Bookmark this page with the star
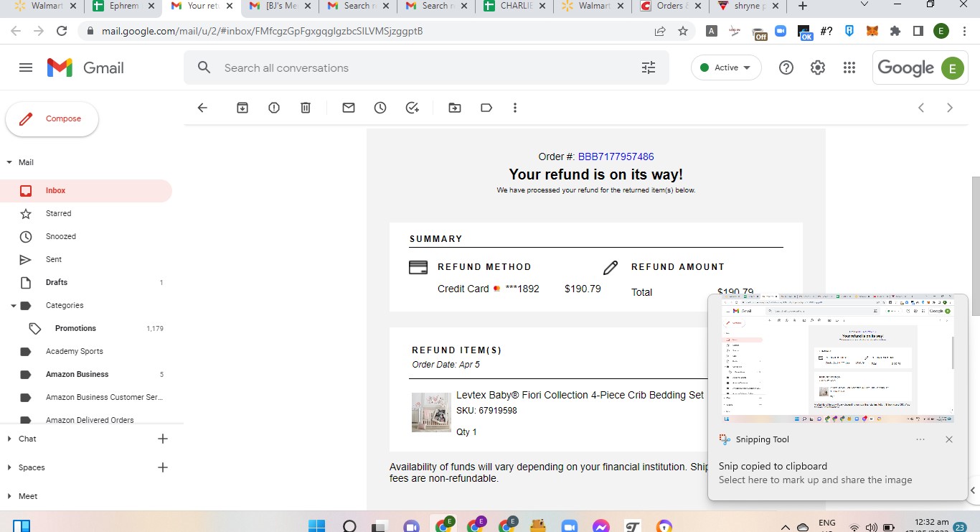 point(683,31)
